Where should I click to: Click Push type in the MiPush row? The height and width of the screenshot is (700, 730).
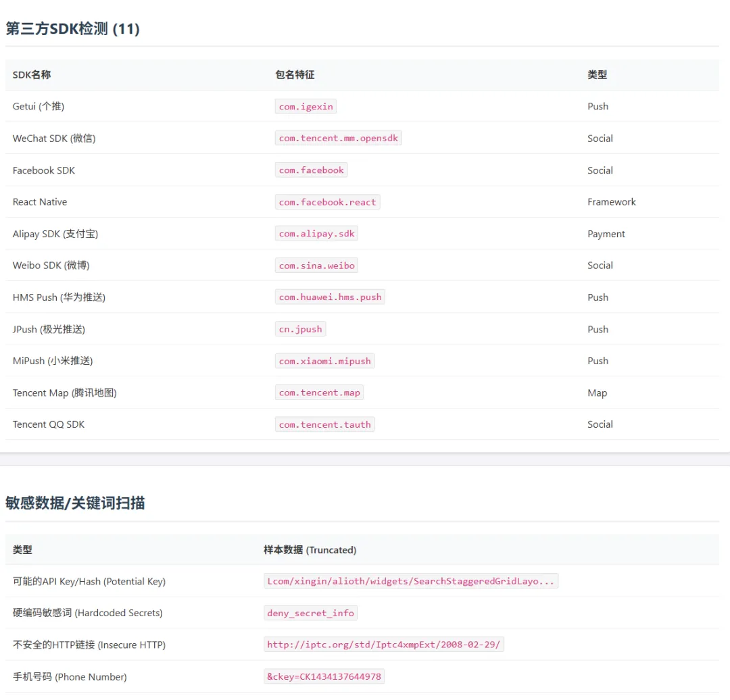[598, 361]
